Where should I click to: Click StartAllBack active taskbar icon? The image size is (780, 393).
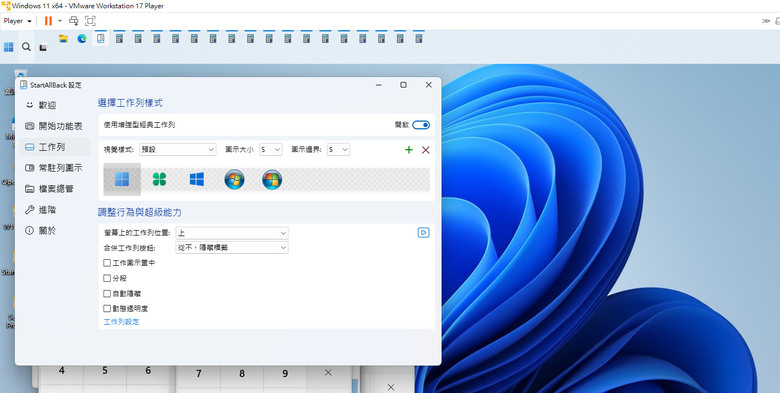pos(101,38)
